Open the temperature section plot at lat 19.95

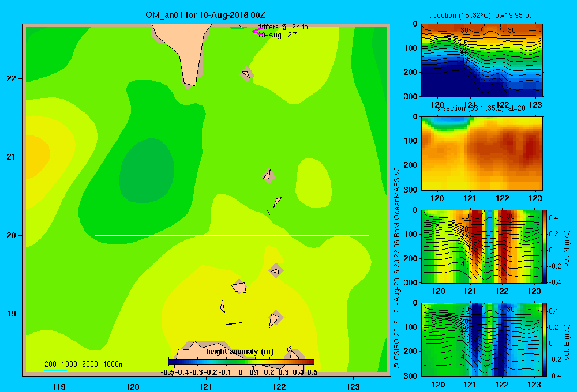tap(482, 60)
